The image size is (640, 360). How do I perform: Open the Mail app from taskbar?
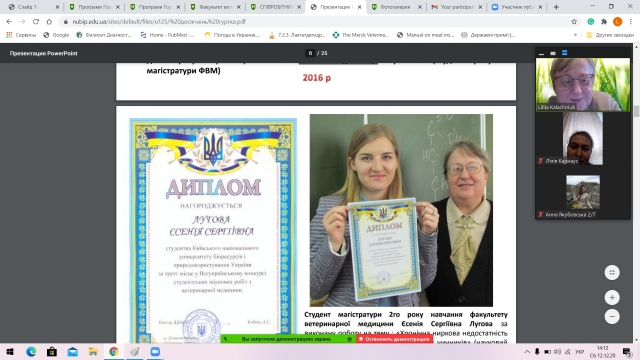pyautogui.click(x=73, y=352)
